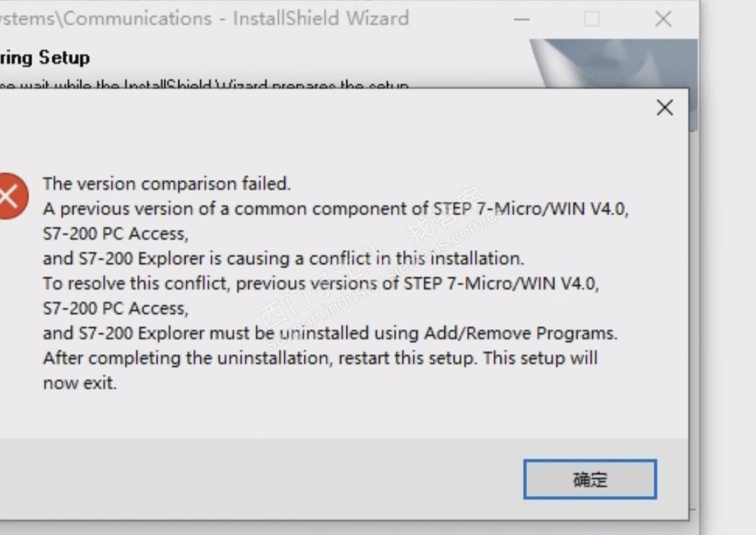Click the first "S7-200 PC Access," line
756x535 pixels.
point(115,233)
